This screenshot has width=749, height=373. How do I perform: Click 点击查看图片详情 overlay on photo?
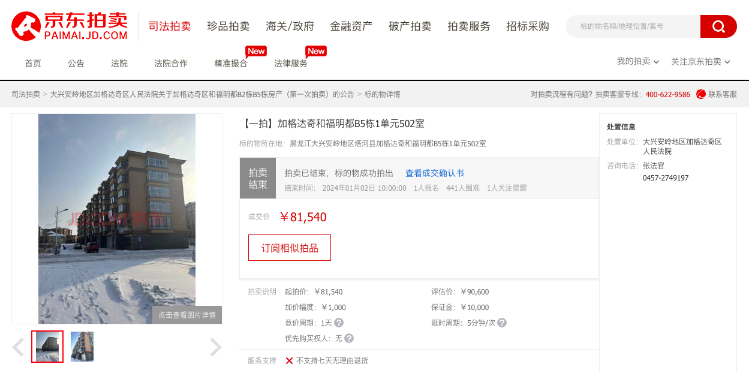[187, 315]
